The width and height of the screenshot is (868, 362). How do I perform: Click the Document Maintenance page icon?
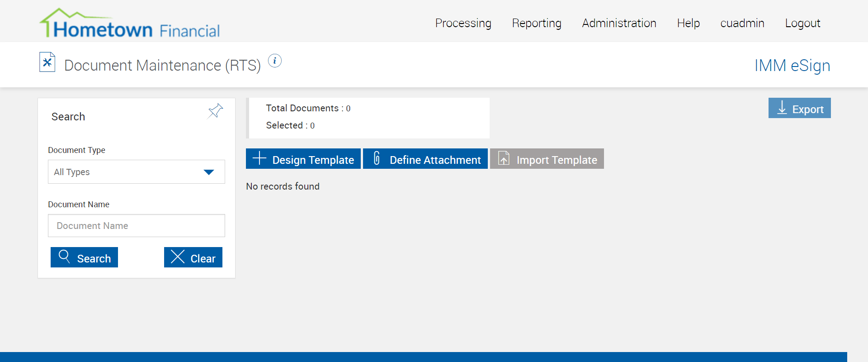tap(47, 62)
